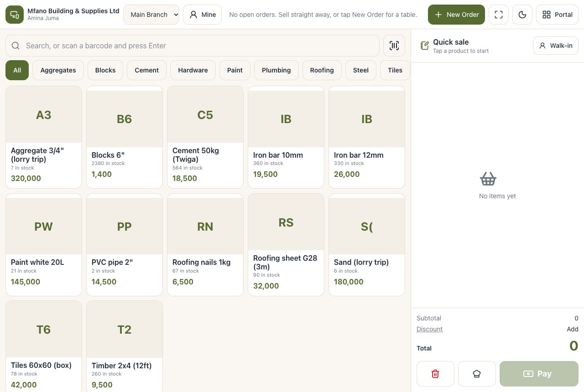Switch to the Roofing category
Screen dimensions: 584x392
(x=322, y=70)
